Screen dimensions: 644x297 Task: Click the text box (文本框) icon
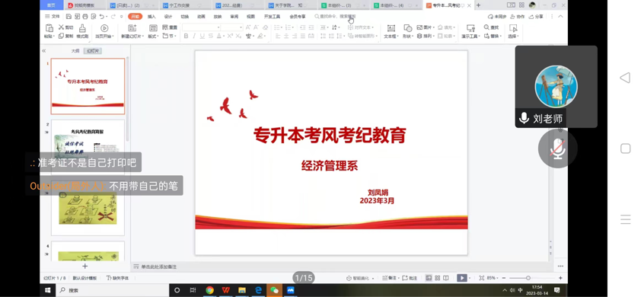coord(391,28)
